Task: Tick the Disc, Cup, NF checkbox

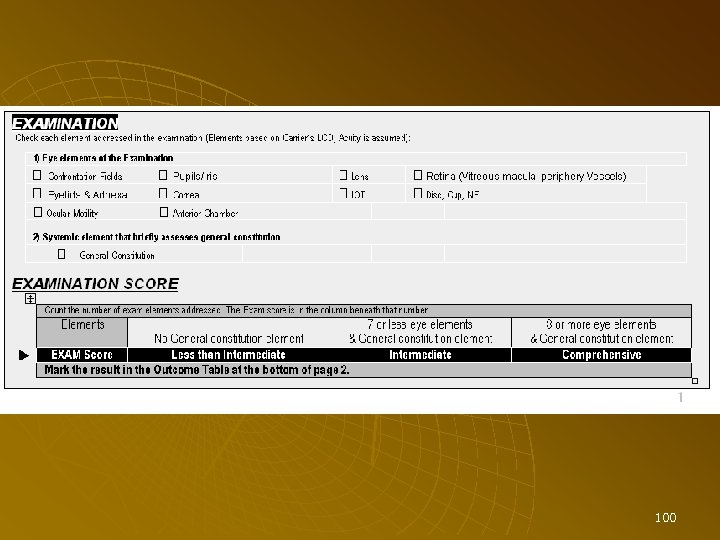Action: click(x=418, y=193)
